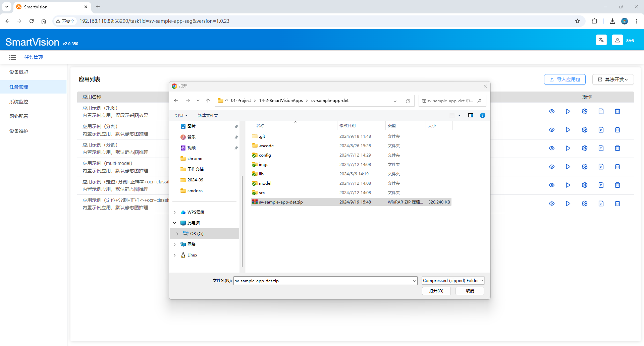Select 14-2-SmartVisionApps in the path bar
The width and height of the screenshot is (644, 346).
coord(281,101)
